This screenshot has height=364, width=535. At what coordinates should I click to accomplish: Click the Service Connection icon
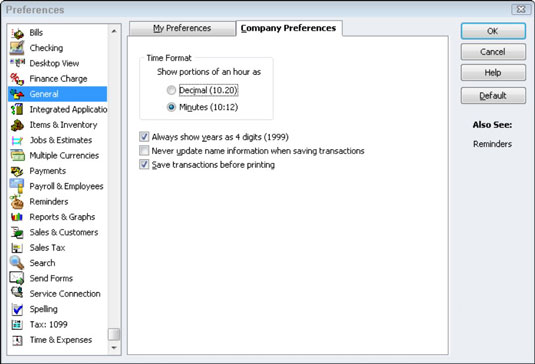pos(17,293)
